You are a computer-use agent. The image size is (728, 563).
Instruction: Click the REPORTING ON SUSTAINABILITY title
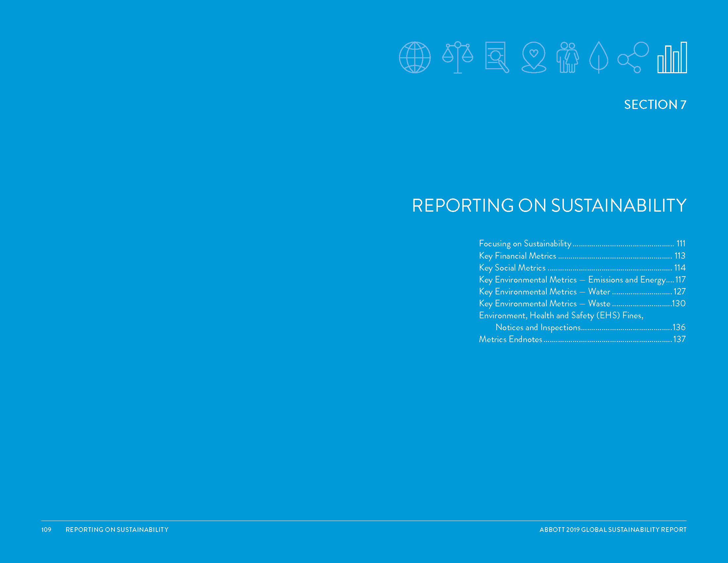tap(549, 205)
